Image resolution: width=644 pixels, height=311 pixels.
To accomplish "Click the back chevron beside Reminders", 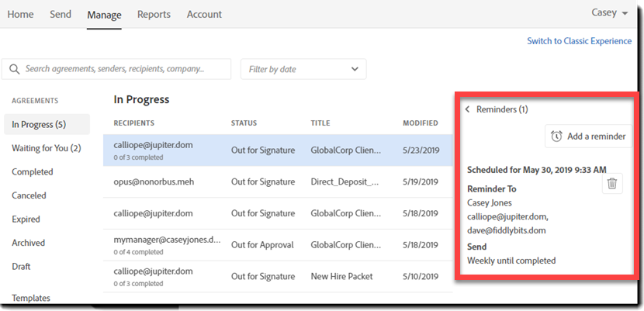I will [467, 109].
